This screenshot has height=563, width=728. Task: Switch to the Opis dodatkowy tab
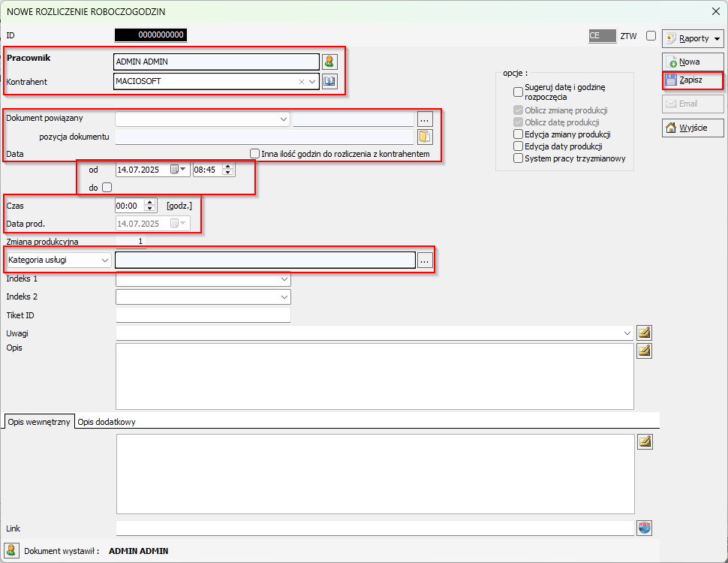point(107,422)
